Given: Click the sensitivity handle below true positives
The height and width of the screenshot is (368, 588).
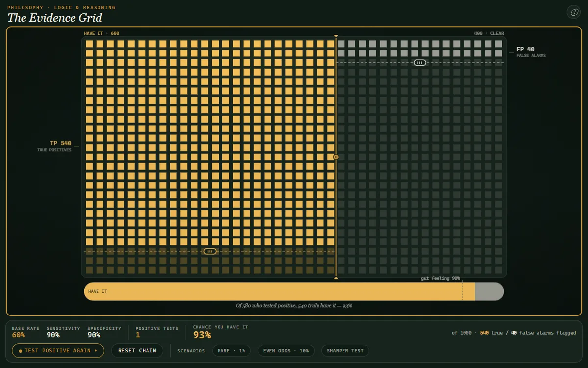Looking at the screenshot, I should pos(210,251).
